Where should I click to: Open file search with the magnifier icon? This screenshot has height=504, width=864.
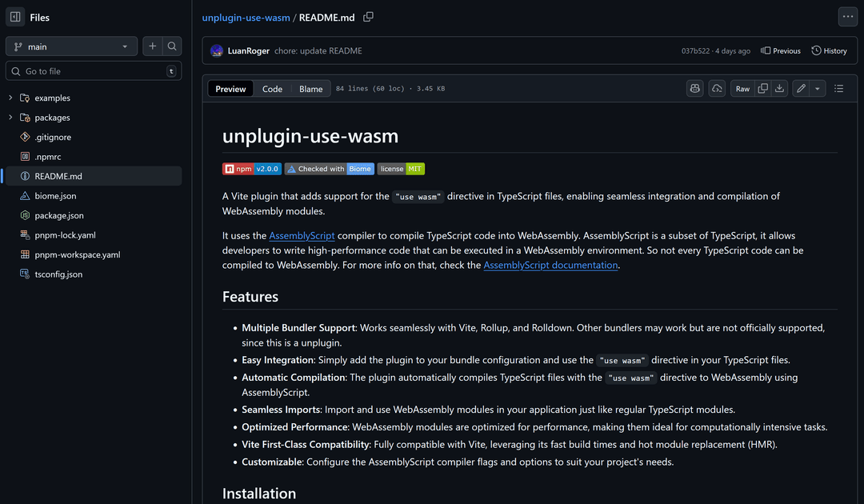pyautogui.click(x=171, y=46)
